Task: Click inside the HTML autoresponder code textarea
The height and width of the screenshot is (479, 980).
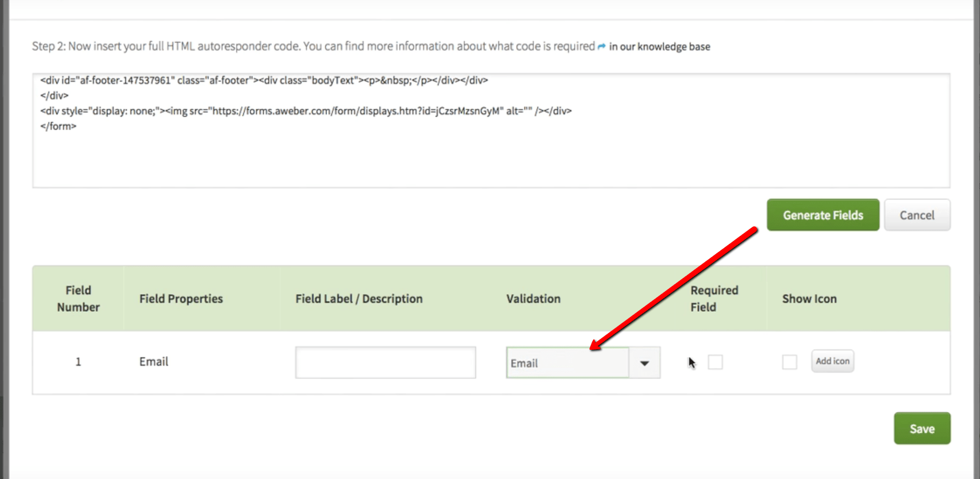Action: point(491,130)
